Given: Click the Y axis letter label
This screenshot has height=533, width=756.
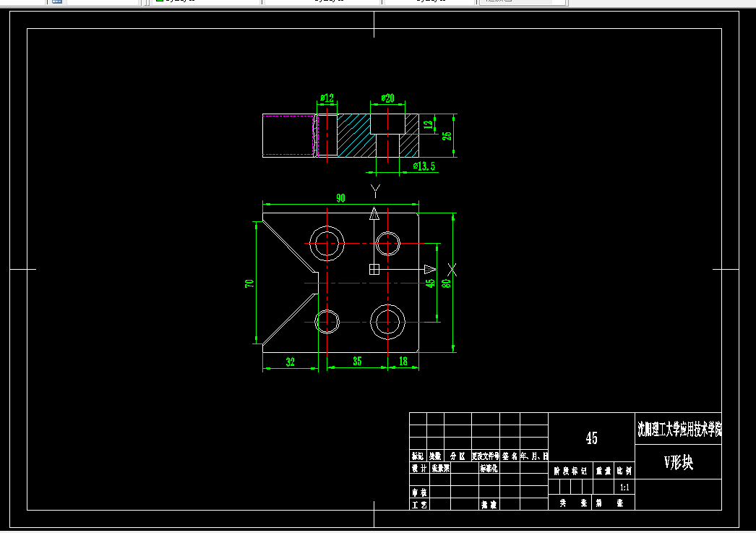Looking at the screenshot, I should point(376,191).
